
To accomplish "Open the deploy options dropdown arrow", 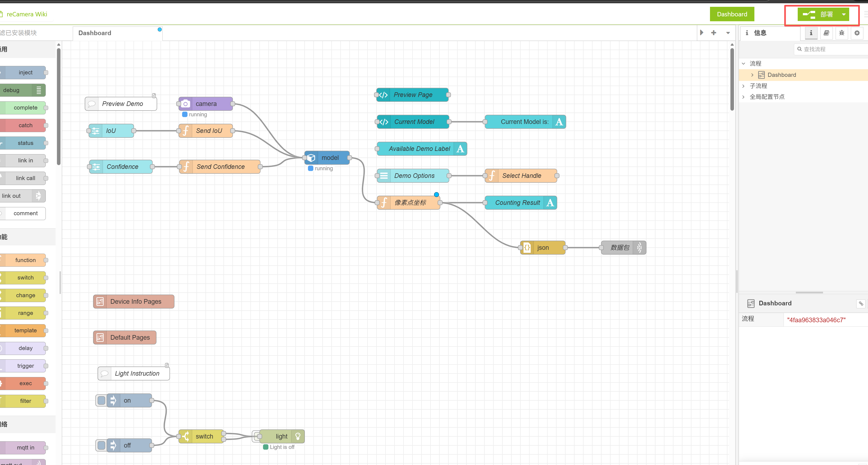I will (844, 14).
